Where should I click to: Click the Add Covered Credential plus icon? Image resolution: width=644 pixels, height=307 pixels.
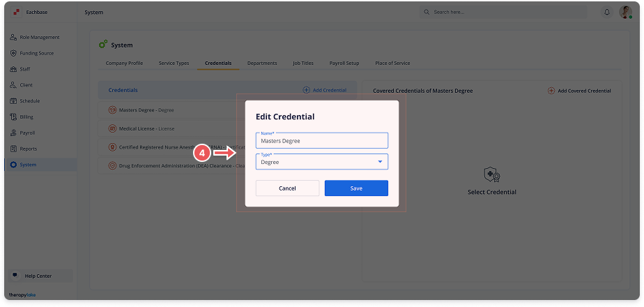[x=551, y=91]
